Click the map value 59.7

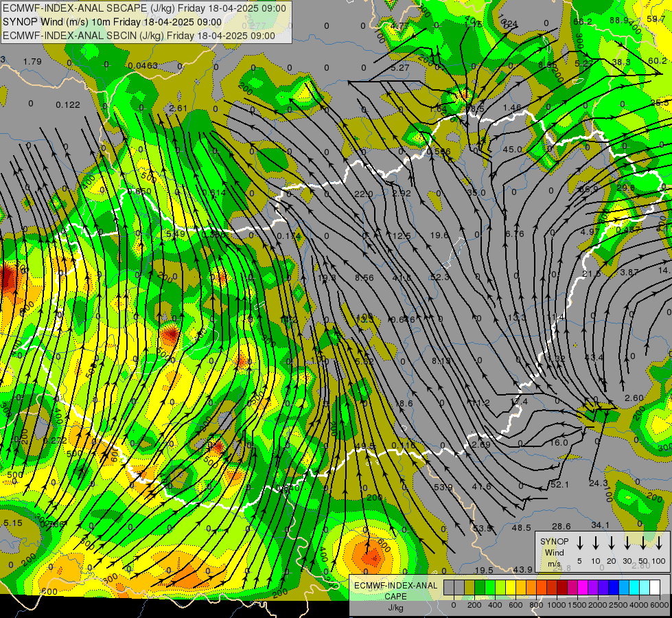click(x=656, y=19)
